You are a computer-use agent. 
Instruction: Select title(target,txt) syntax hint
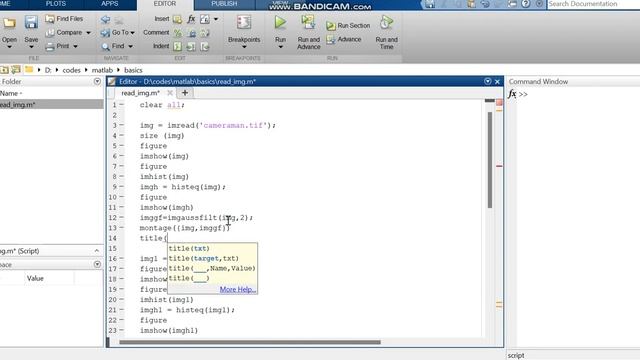click(204, 258)
